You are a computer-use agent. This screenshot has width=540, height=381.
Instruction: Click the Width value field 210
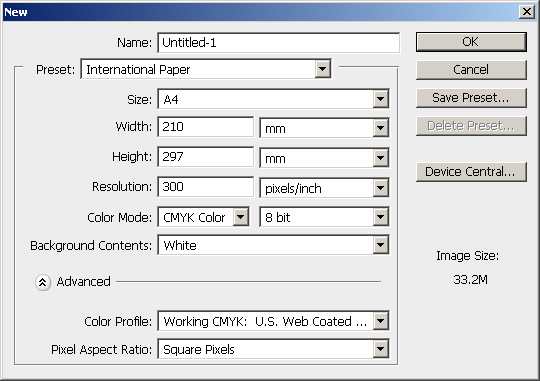(206, 127)
